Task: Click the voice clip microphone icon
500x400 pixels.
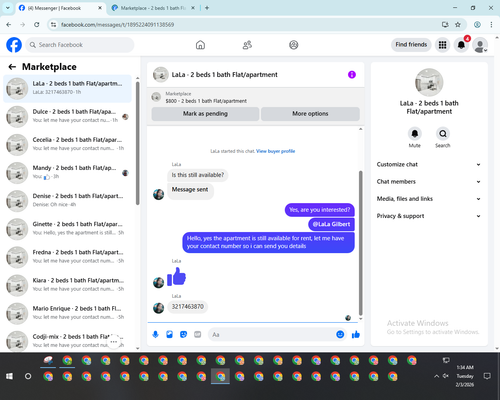Action: point(156,334)
